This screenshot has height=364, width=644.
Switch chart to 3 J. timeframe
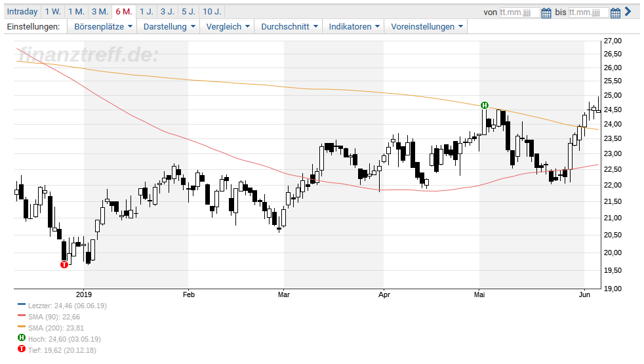click(x=168, y=12)
